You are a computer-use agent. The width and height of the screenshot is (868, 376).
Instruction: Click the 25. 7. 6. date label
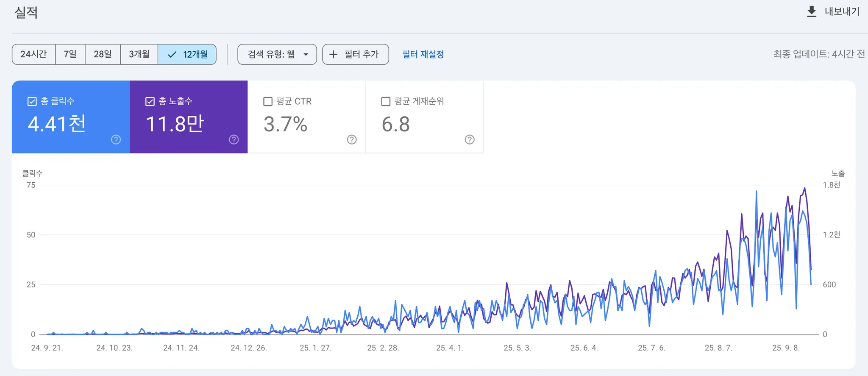652,348
